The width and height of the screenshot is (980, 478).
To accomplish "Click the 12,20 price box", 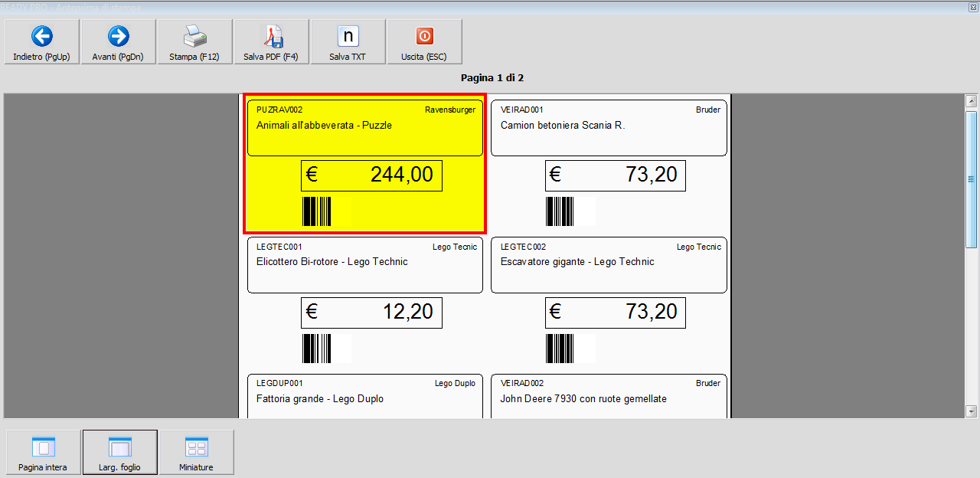I will (x=371, y=313).
